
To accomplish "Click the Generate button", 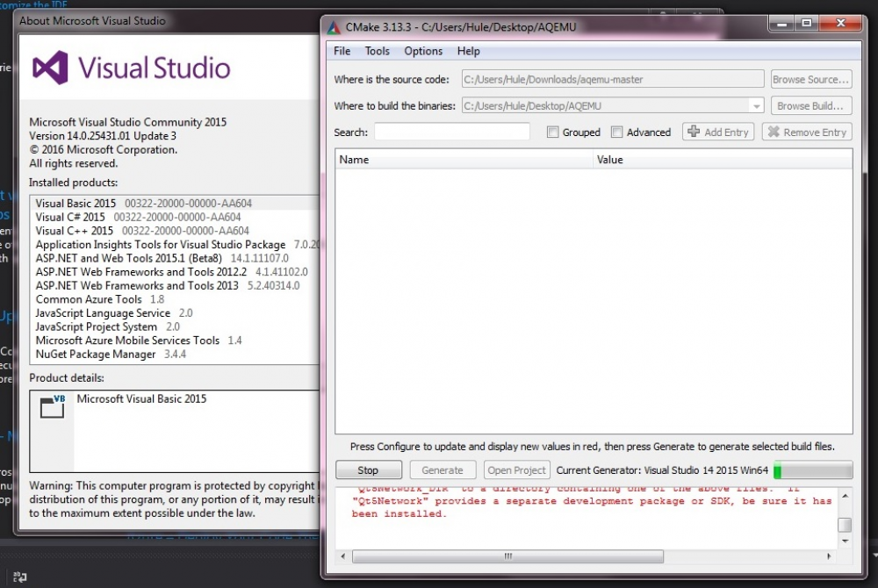I will 443,470.
